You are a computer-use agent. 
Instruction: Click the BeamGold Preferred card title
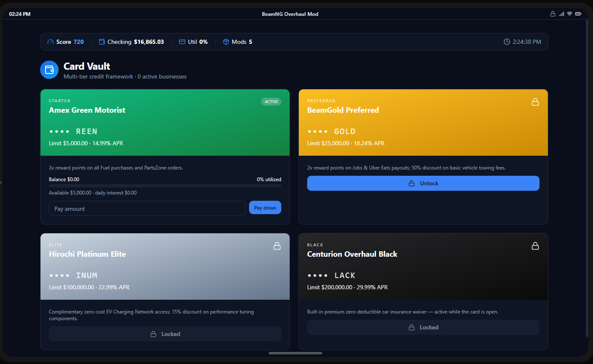tap(343, 110)
